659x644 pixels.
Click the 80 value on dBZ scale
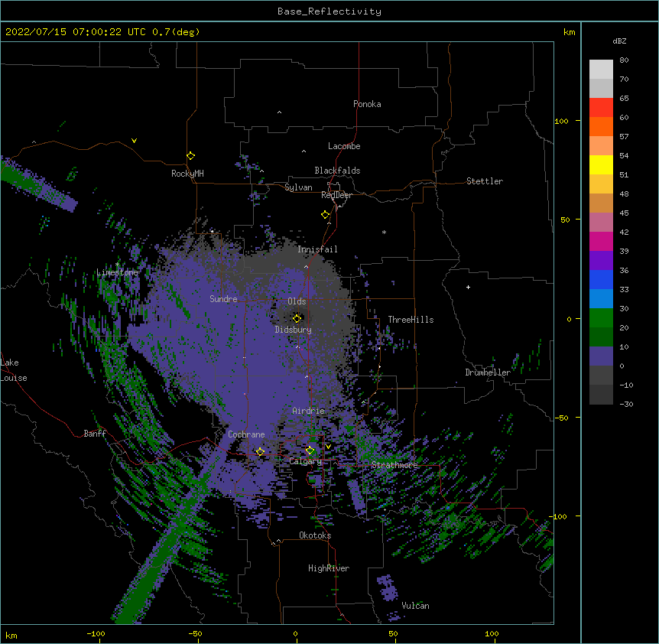point(624,60)
